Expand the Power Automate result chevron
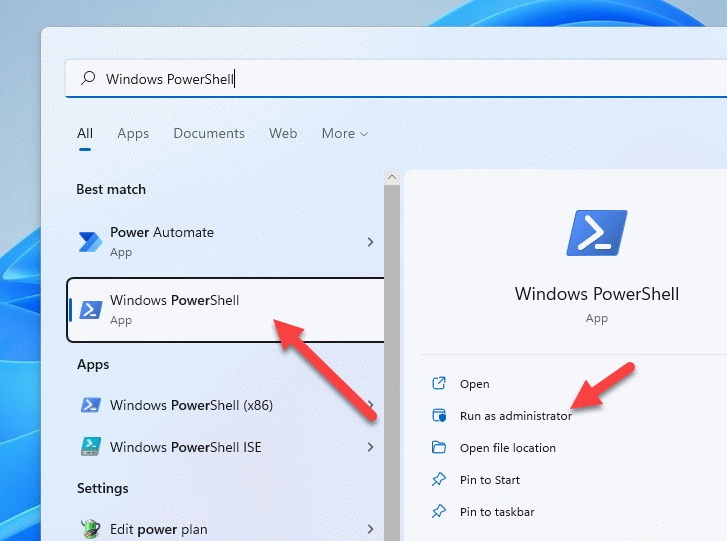Screen dimensions: 727x541 point(370,242)
